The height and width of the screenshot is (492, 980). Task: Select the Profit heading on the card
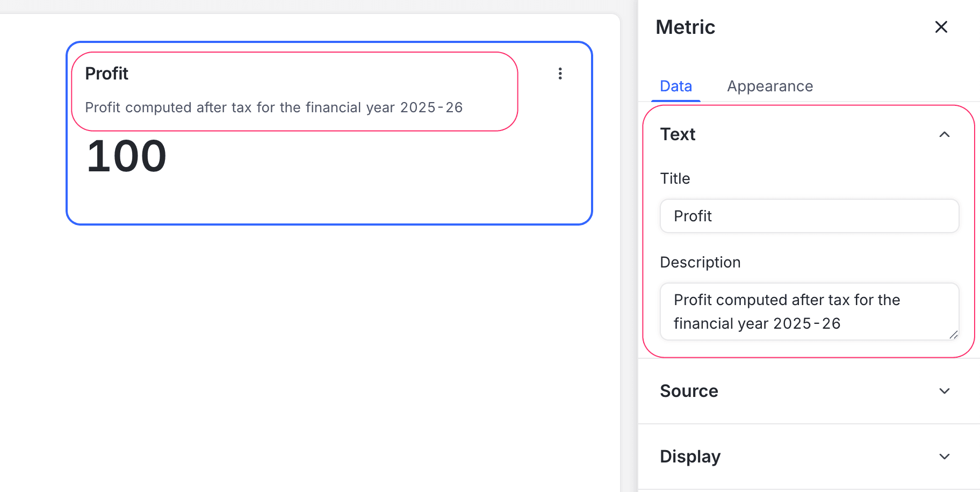tap(106, 74)
